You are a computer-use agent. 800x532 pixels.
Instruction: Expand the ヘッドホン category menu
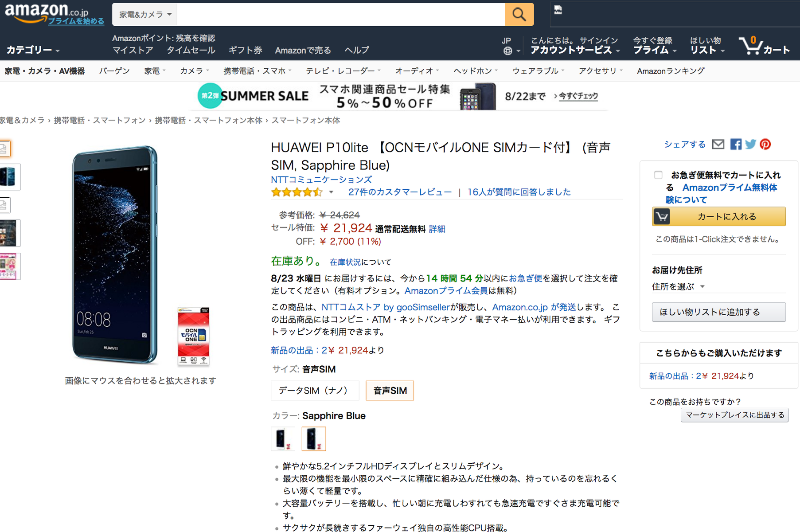tap(476, 71)
